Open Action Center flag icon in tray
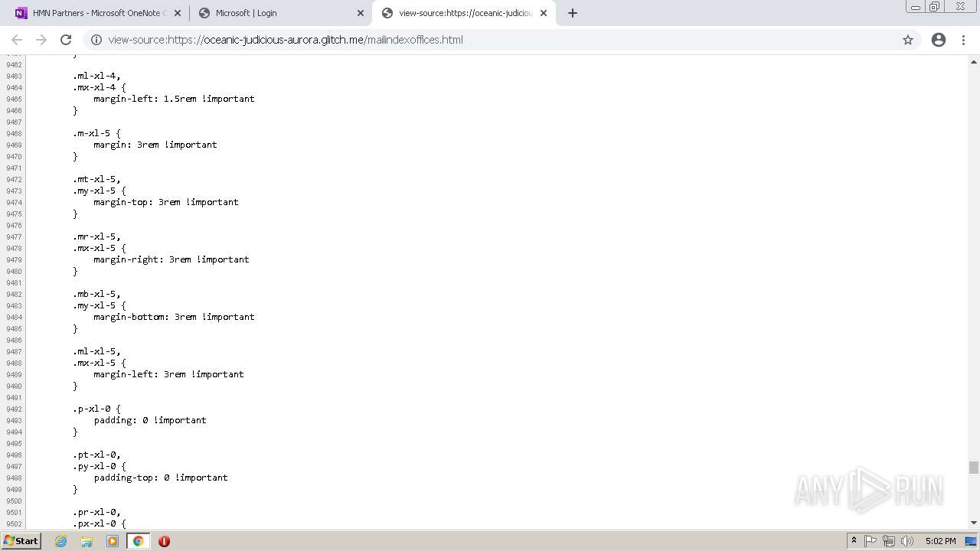The height and width of the screenshot is (551, 980). pyautogui.click(x=871, y=541)
